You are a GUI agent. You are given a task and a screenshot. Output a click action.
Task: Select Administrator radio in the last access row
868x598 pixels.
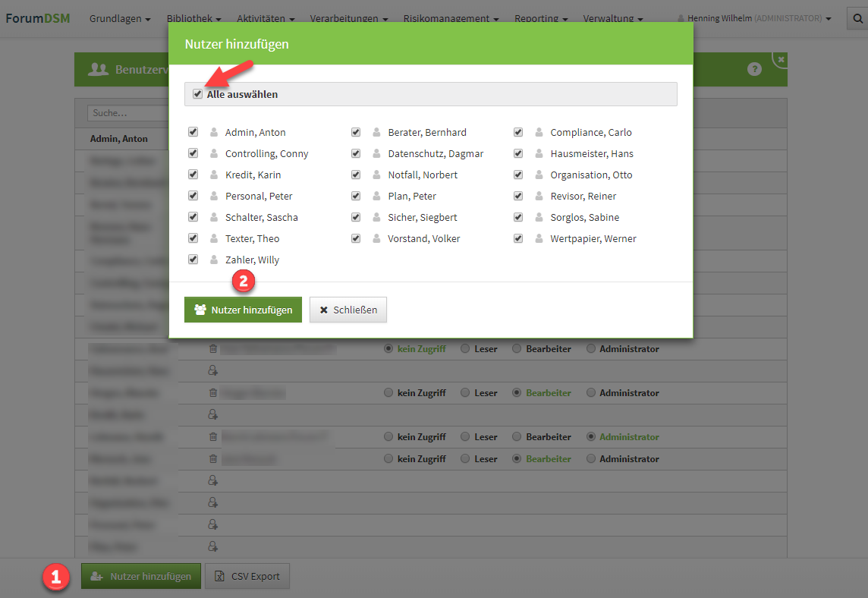click(x=590, y=458)
